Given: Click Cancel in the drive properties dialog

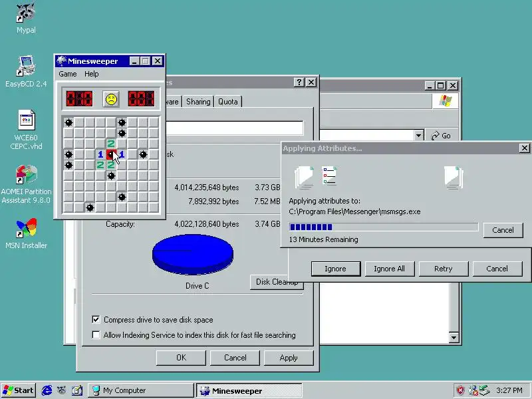Looking at the screenshot, I should pyautogui.click(x=235, y=358).
